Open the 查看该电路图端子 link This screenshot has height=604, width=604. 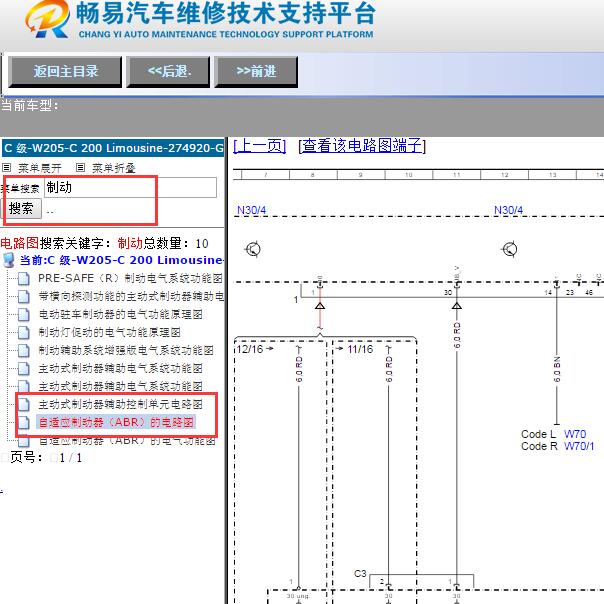click(x=362, y=146)
